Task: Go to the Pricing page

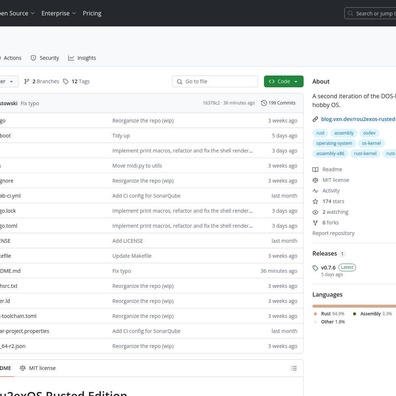Action: click(x=92, y=13)
